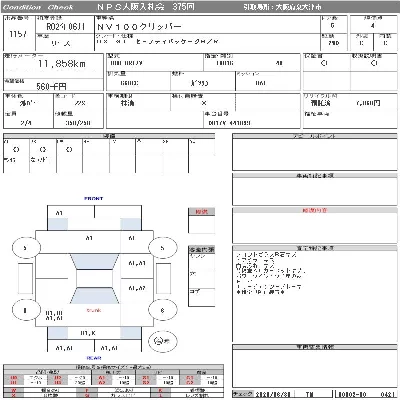Click the front-left tire circle in the car diagram
This screenshot has height=400, width=400.
click(26, 248)
